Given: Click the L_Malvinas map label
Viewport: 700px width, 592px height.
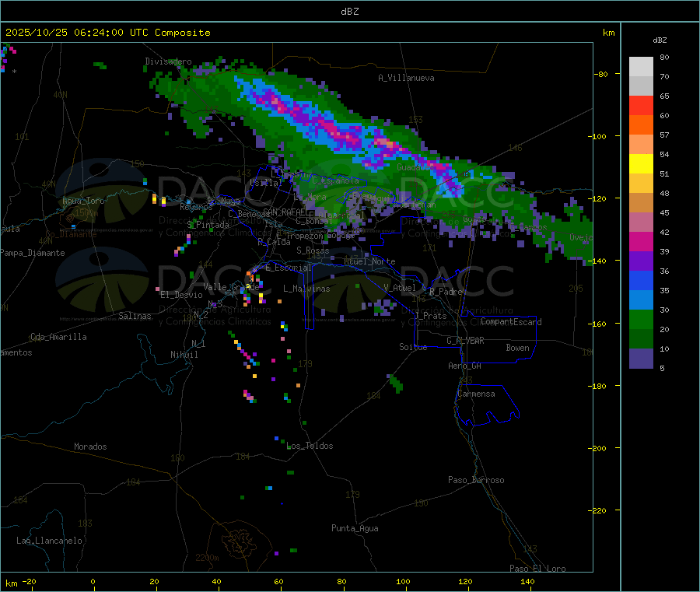Looking at the screenshot, I should click(306, 289).
